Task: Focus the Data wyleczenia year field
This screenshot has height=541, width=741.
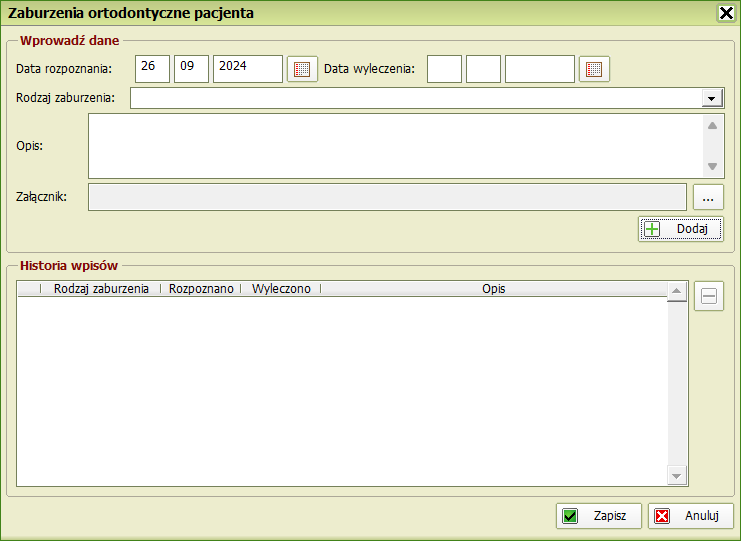Action: [539, 69]
